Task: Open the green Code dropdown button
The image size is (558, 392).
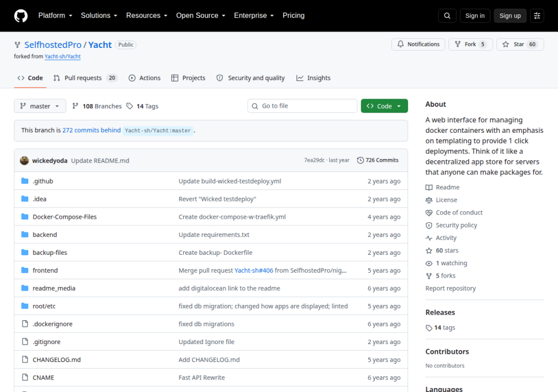Action: point(384,106)
